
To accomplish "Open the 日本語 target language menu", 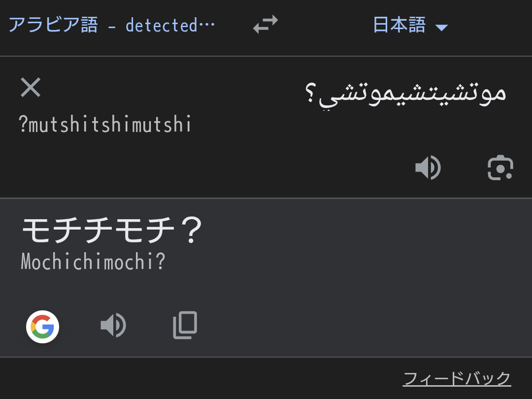I will coord(399,25).
